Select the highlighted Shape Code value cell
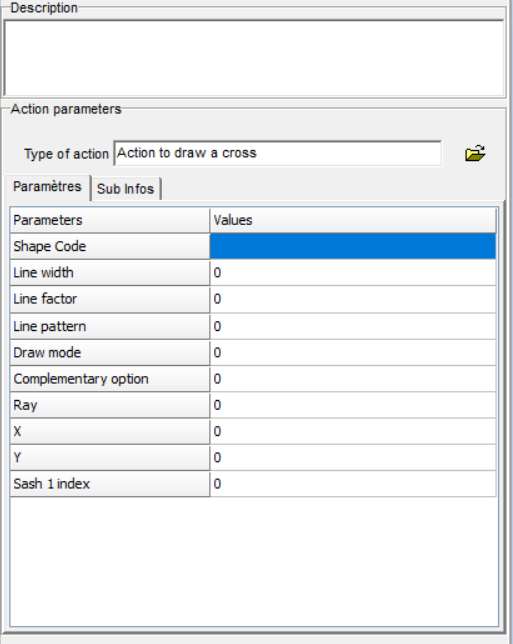 click(353, 246)
